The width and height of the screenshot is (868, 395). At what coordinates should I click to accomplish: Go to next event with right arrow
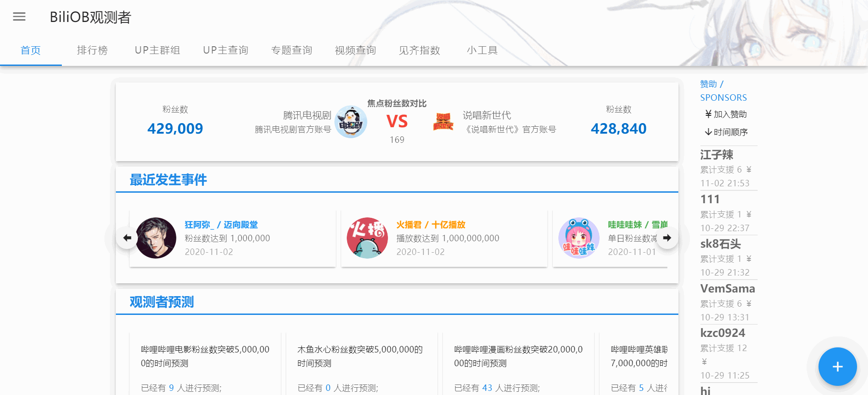[667, 238]
